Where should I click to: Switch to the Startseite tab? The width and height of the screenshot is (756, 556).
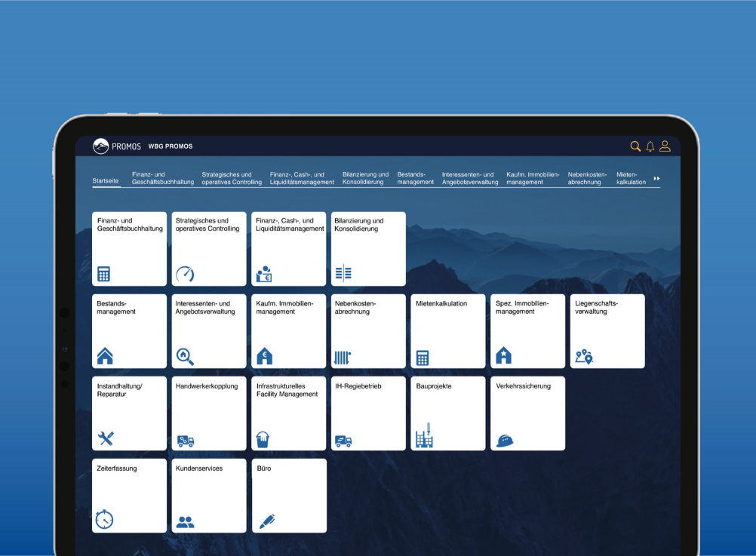point(106,182)
